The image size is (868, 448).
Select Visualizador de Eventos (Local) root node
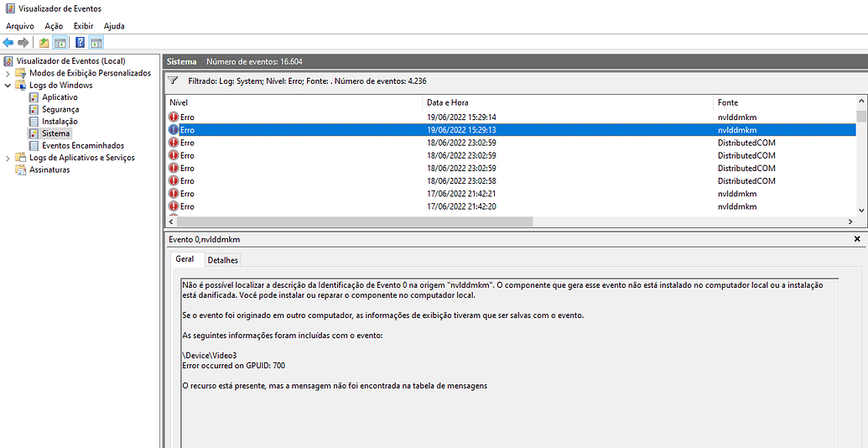tap(70, 61)
